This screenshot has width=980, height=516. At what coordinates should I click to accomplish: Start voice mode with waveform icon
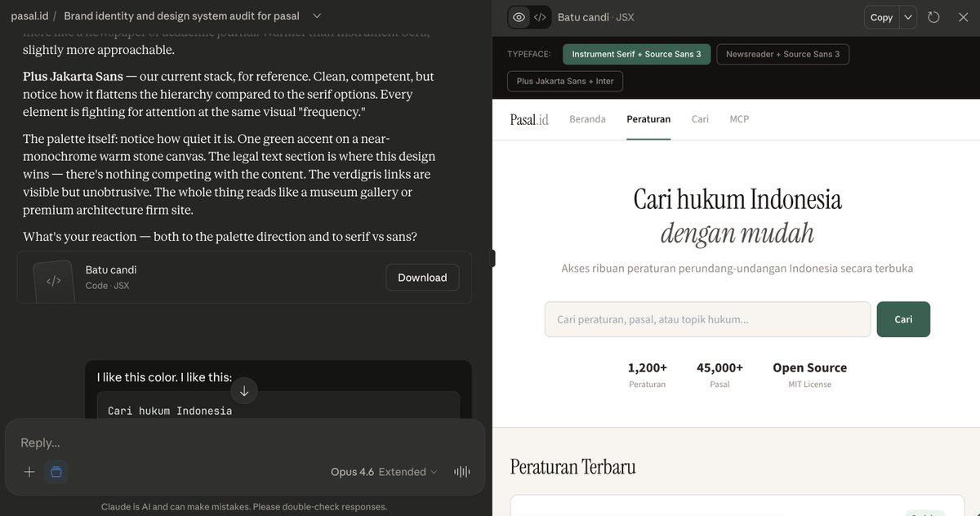pyautogui.click(x=462, y=472)
